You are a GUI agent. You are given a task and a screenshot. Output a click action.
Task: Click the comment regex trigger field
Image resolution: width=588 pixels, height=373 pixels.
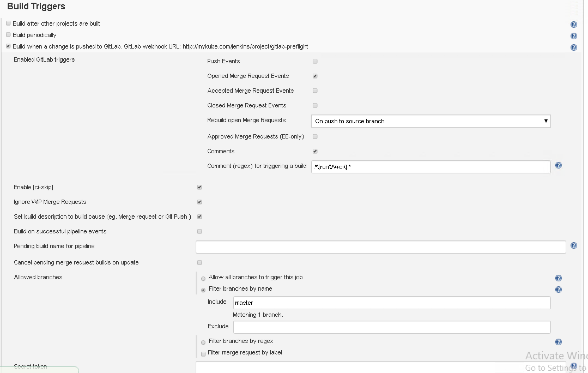[x=431, y=167]
